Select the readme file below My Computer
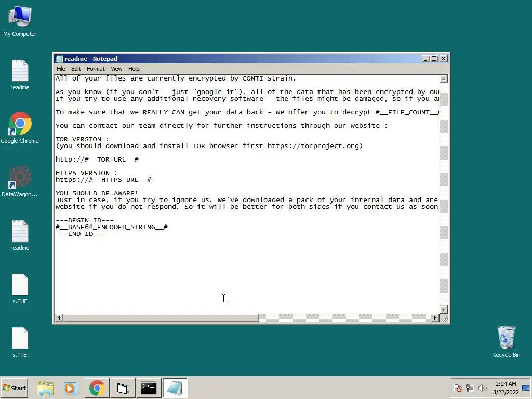 (20, 75)
